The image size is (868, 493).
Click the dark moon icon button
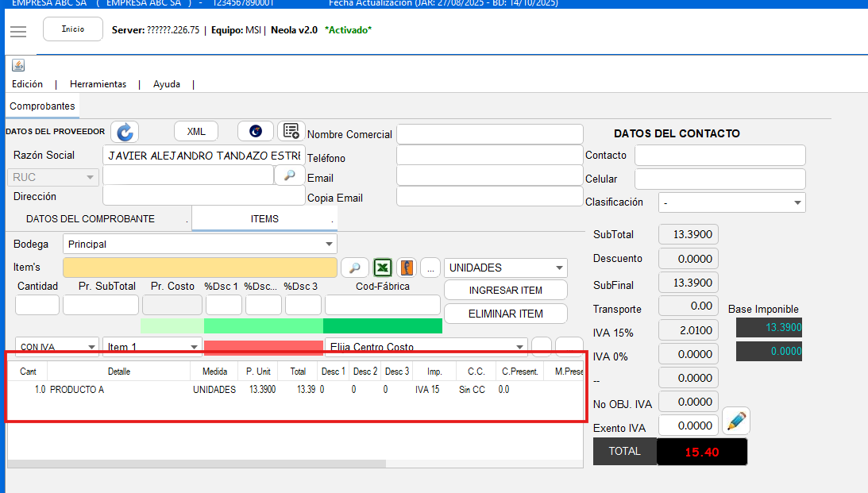[255, 131]
